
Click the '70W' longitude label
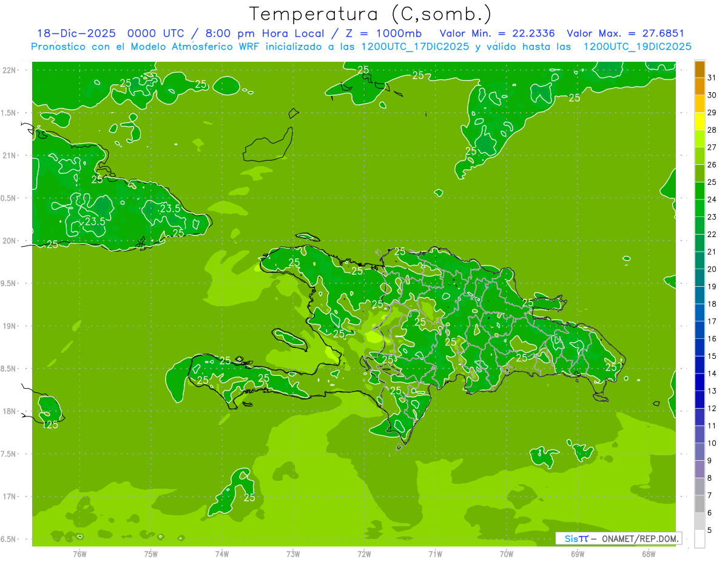click(507, 554)
